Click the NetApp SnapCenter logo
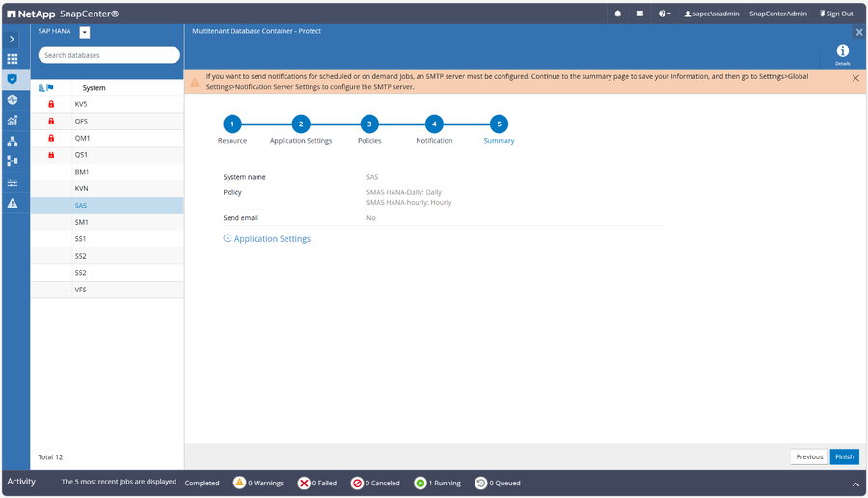 (x=63, y=14)
